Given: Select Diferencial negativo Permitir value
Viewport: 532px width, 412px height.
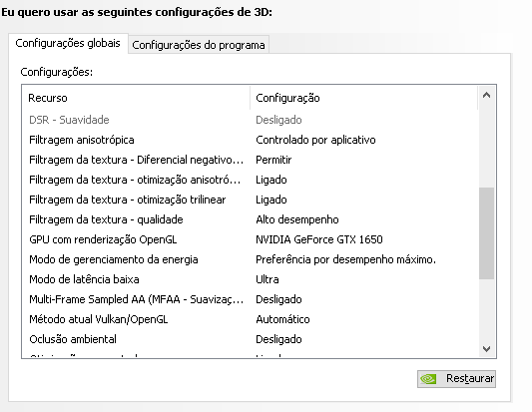Looking at the screenshot, I should 273,160.
